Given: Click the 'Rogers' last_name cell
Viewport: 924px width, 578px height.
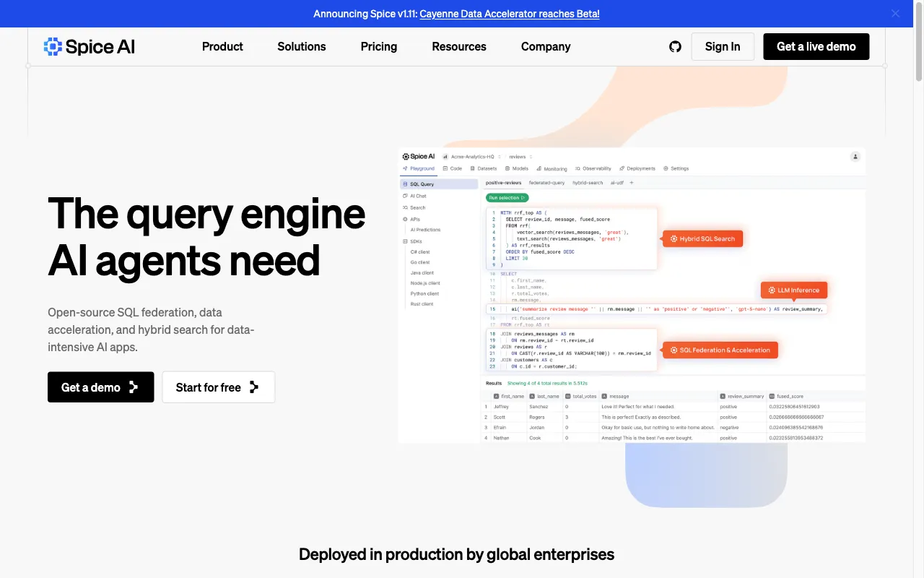Looking at the screenshot, I should (x=538, y=417).
